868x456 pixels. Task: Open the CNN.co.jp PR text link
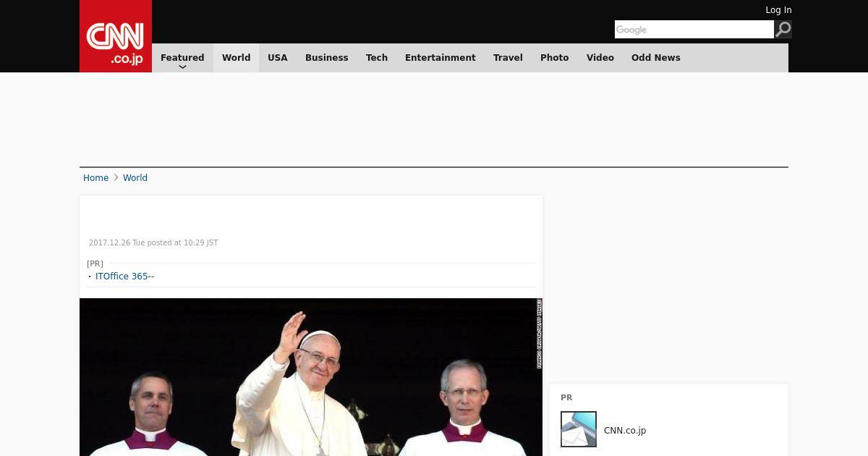click(625, 431)
